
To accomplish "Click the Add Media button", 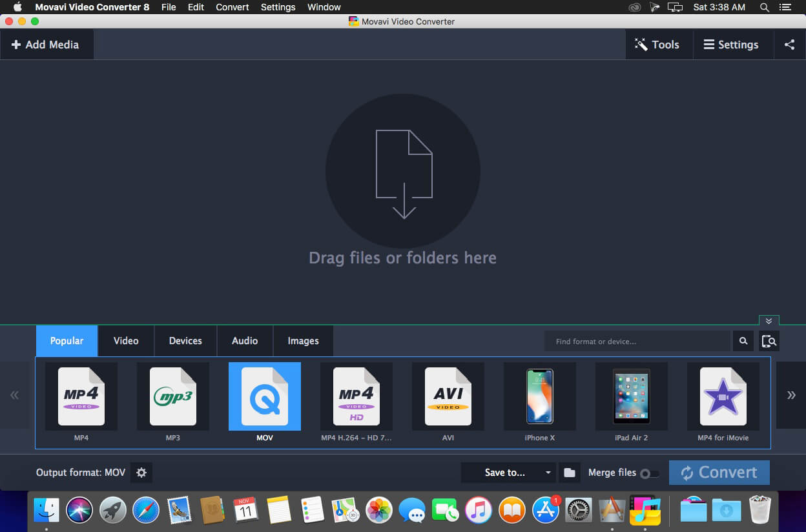I will pyautogui.click(x=46, y=45).
